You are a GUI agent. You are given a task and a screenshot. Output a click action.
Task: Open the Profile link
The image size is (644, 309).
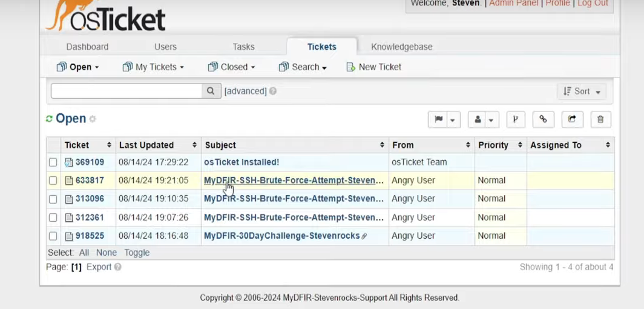point(558,3)
